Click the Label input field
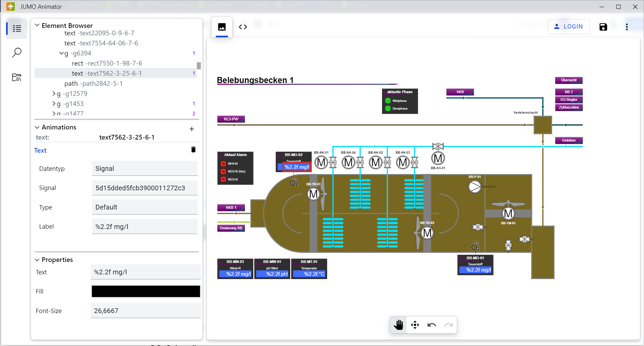Screen dimensions: 644x346 145,227
